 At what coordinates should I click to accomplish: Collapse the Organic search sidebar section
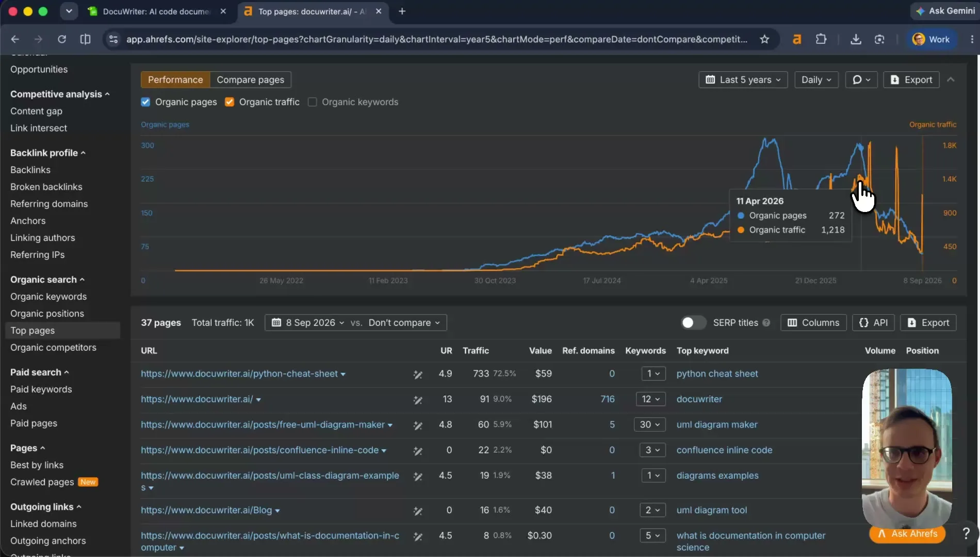coord(47,280)
